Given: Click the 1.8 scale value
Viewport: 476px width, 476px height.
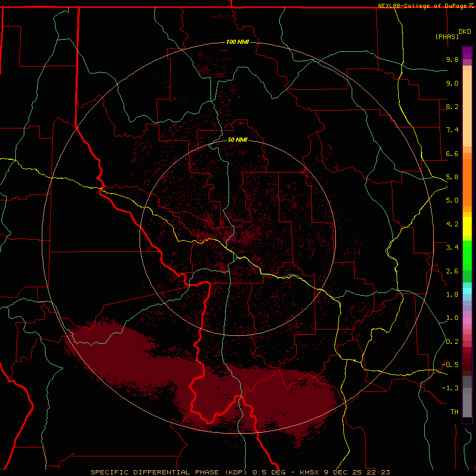Looking at the screenshot, I should (452, 295).
